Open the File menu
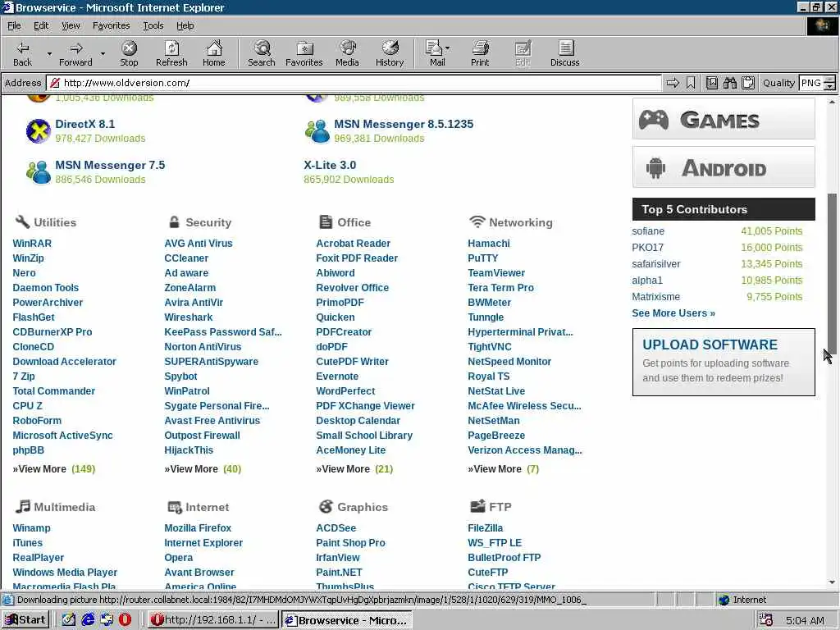Image resolution: width=840 pixels, height=630 pixels. (x=14, y=25)
